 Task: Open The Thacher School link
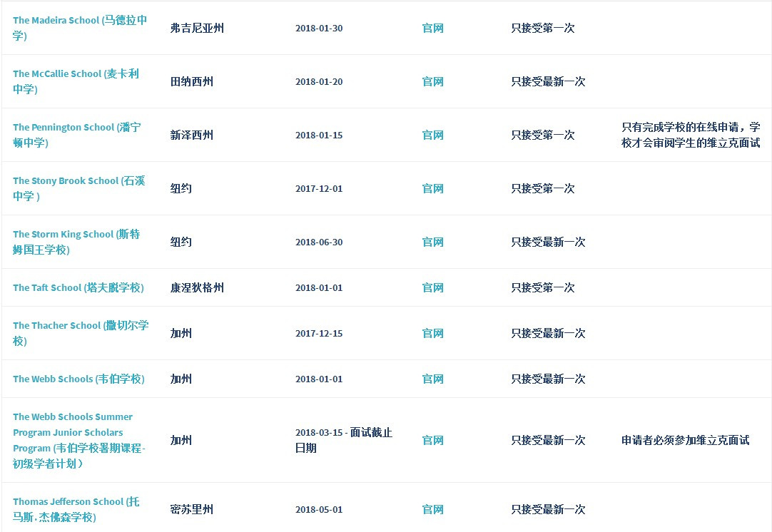click(x=81, y=333)
